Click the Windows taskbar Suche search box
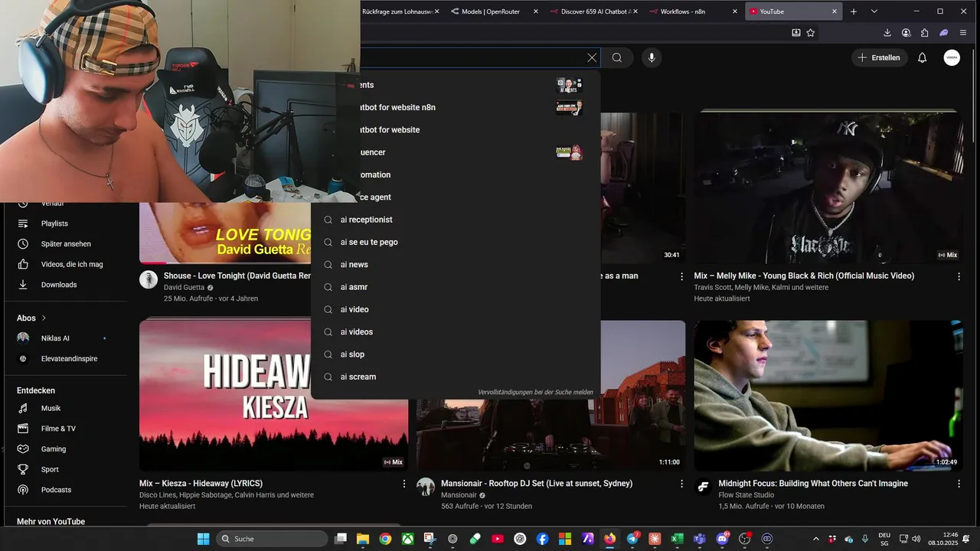Image resolution: width=980 pixels, height=551 pixels. [x=271, y=539]
